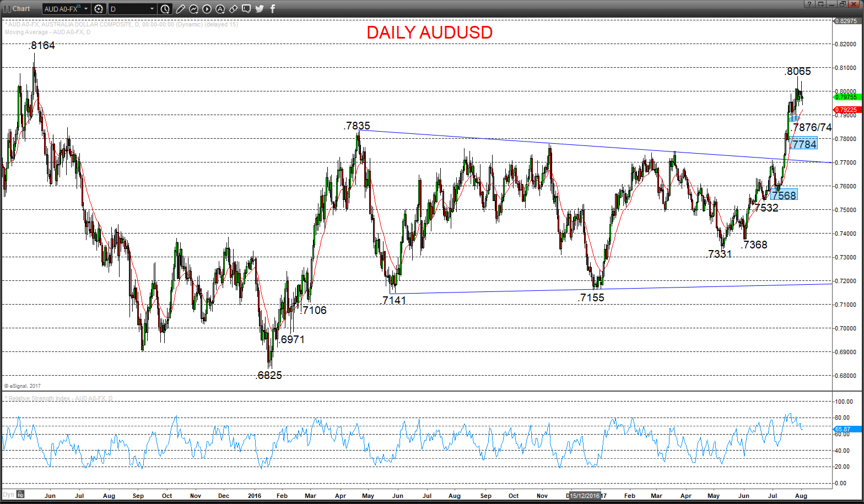Click the 100.00 RSI axis label
The image size is (864, 504).
(x=844, y=402)
